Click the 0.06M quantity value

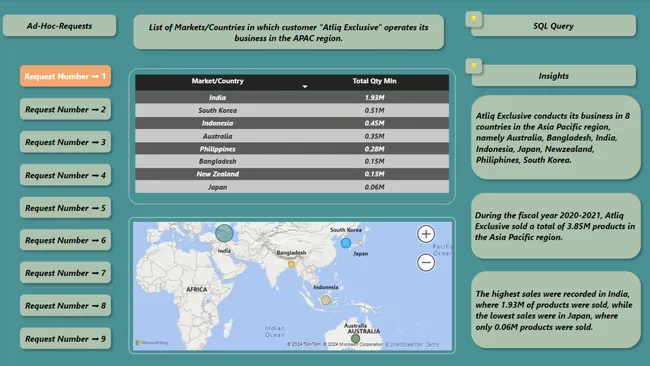[x=374, y=187]
